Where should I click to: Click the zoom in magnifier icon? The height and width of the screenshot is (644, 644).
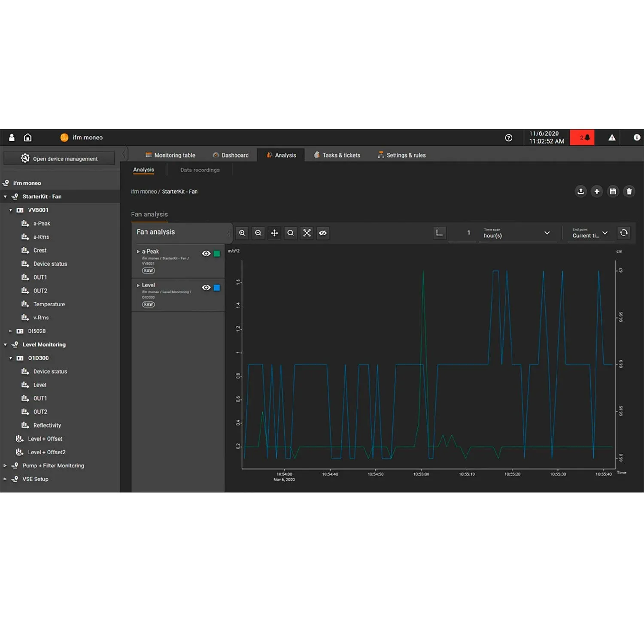[242, 233]
